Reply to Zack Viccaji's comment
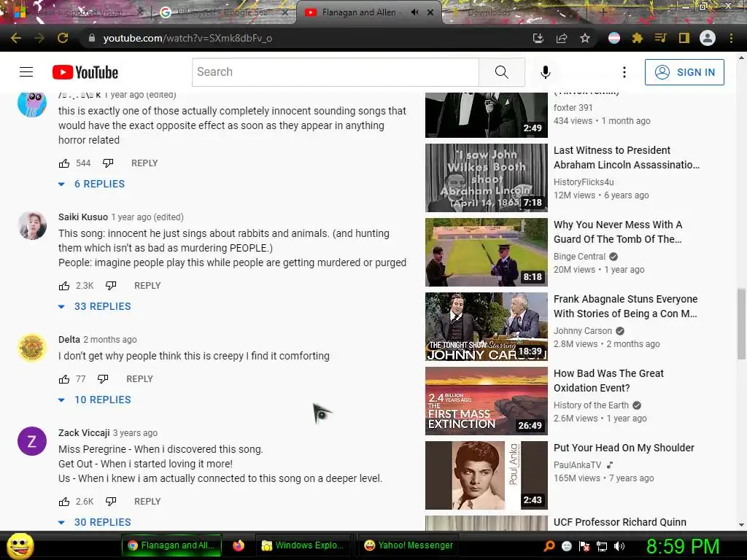747x560 pixels. click(x=147, y=502)
